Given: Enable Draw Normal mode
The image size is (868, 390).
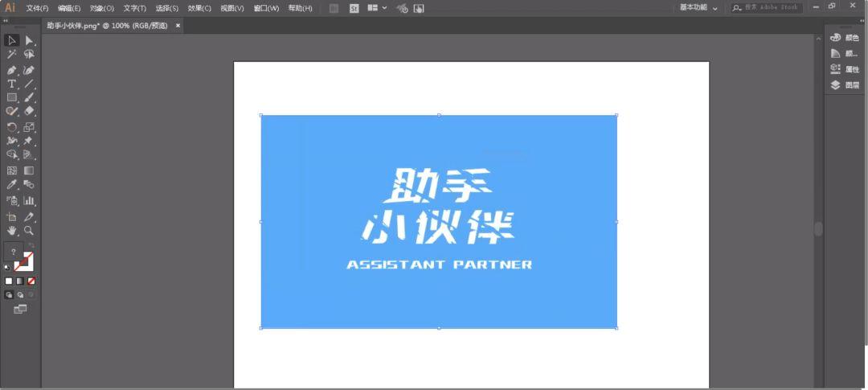Looking at the screenshot, I should 9,295.
